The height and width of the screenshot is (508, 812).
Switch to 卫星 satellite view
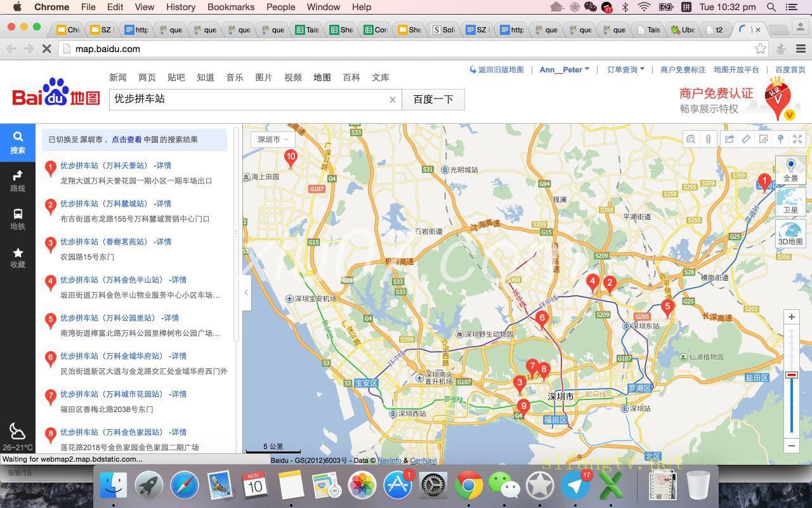[x=790, y=203]
